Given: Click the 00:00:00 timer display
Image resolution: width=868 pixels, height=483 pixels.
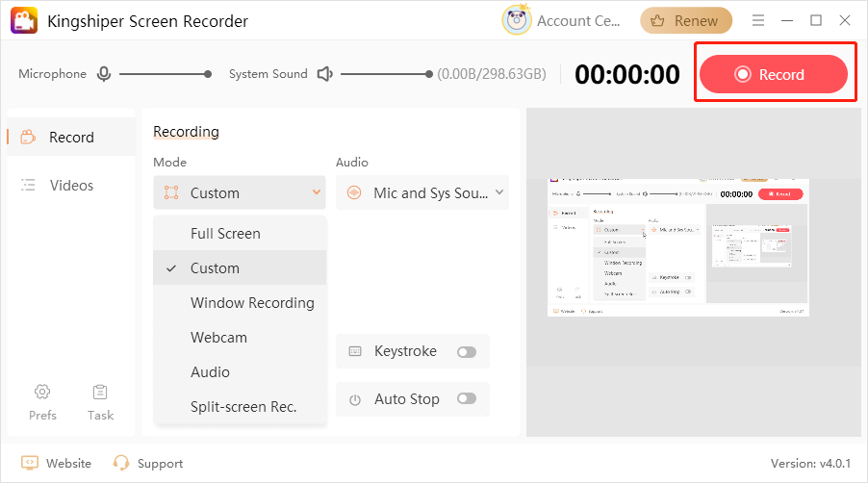Looking at the screenshot, I should coord(626,74).
